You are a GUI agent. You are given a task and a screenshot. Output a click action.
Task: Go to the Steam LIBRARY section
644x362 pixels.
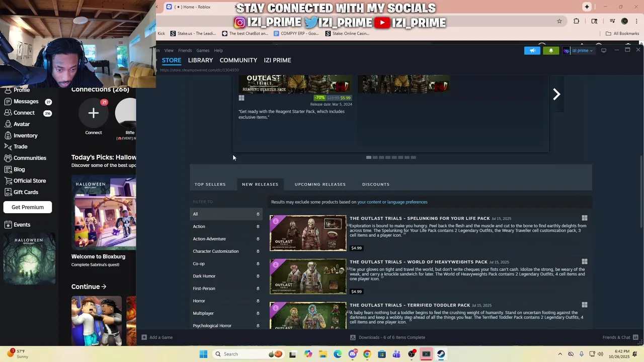point(200,60)
